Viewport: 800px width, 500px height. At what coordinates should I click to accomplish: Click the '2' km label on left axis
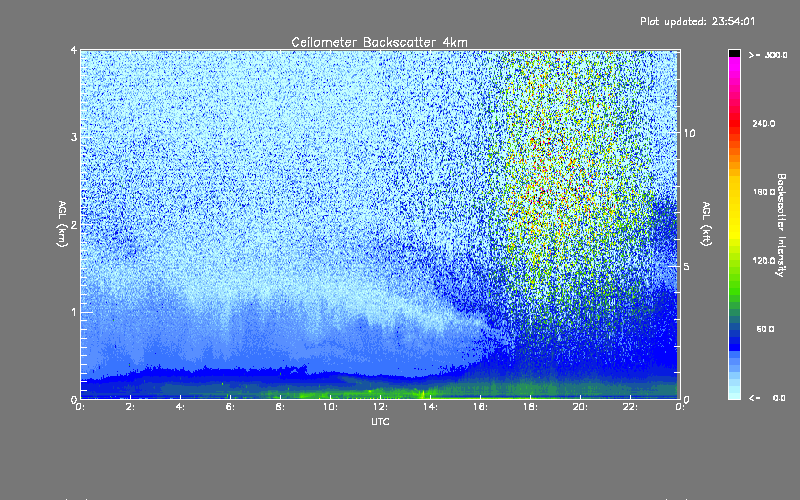[74, 224]
